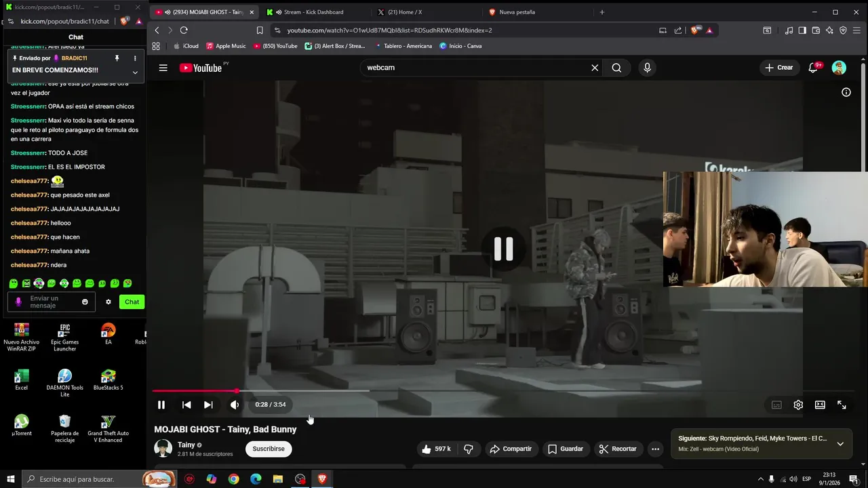Open the emoji picker in Kick chat
The image size is (868, 488).
[85, 302]
